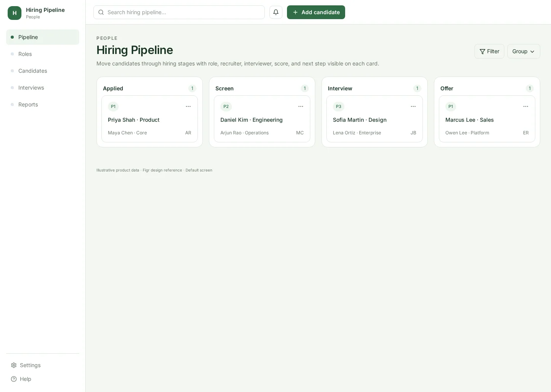Click the Arjun Rao · Operations text
The image size is (551, 392).
pyautogui.click(x=245, y=133)
